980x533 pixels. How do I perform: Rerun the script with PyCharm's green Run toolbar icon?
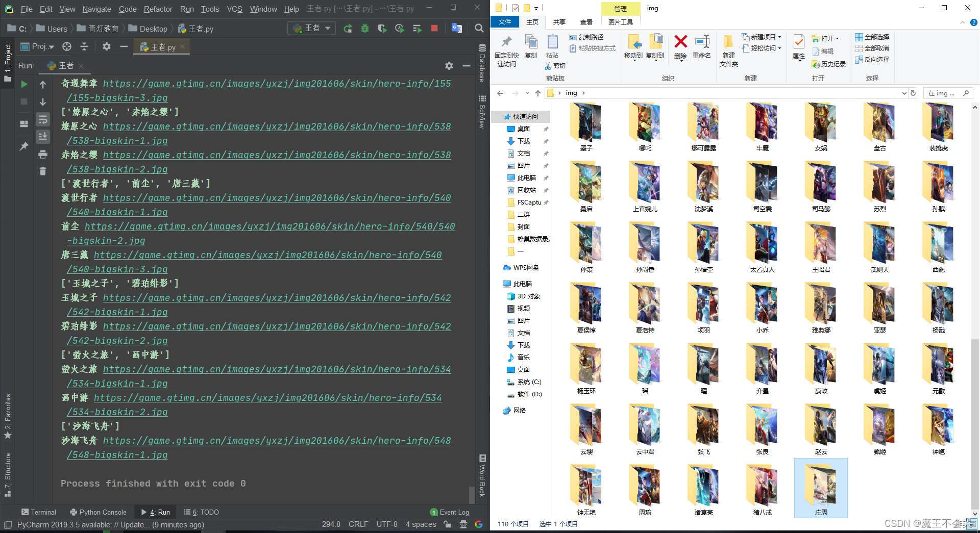[348, 29]
